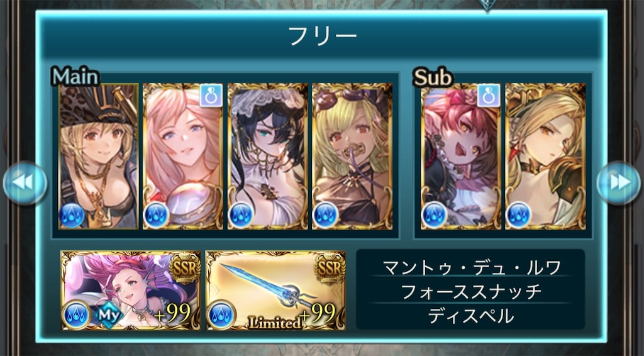The height and width of the screenshot is (356, 644).
Task: Select the マントゥ・デュ・ルワ skill entry
Action: point(470,267)
